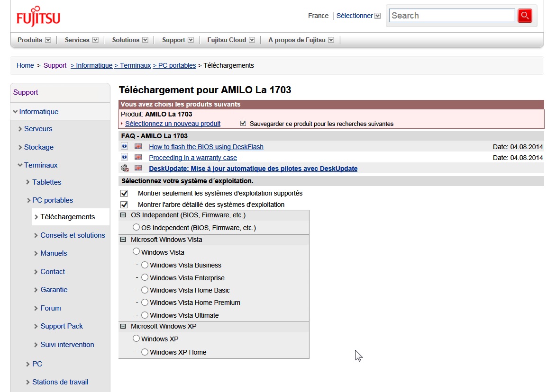Image resolution: width=547 pixels, height=392 pixels.
Task: Go to Terminaux breadcrumb link
Action: tap(133, 65)
